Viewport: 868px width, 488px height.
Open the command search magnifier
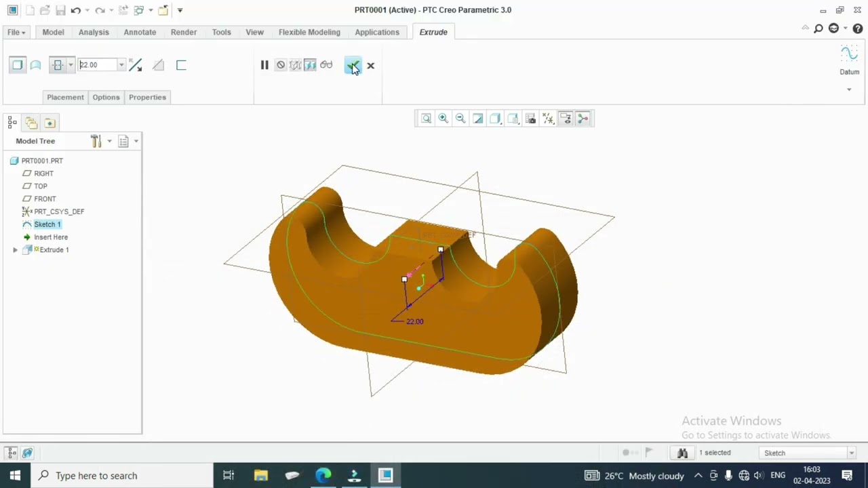pos(818,28)
